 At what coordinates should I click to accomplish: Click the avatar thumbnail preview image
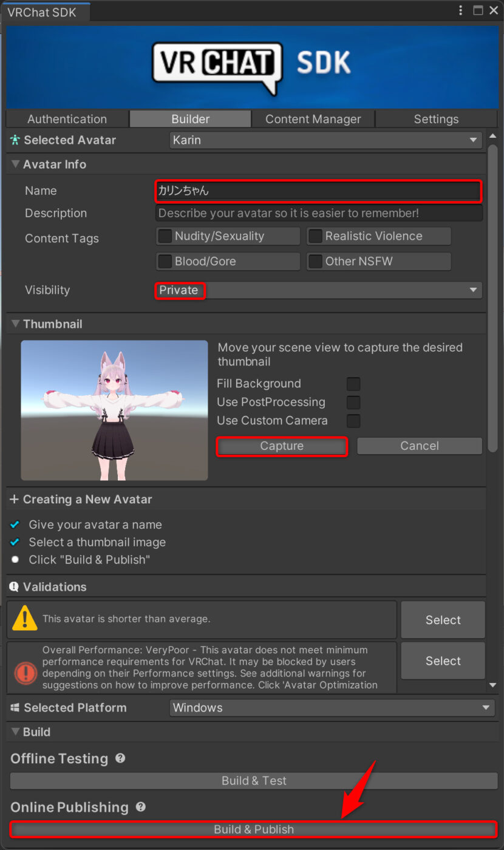coord(114,410)
